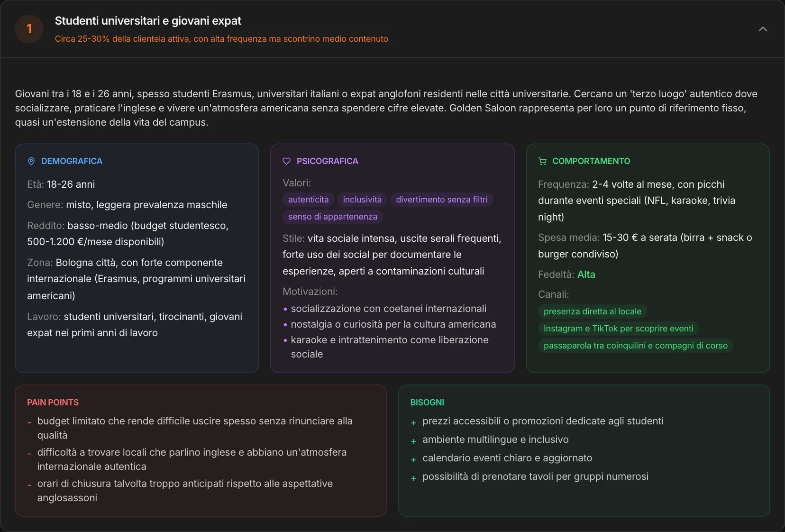The height and width of the screenshot is (532, 785).
Task: Click the 'Lavoro: studenti universitari' line
Action: point(135,325)
